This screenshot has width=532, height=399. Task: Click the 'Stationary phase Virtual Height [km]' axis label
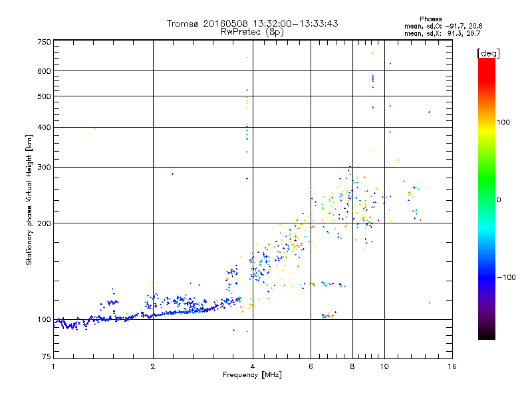point(29,199)
